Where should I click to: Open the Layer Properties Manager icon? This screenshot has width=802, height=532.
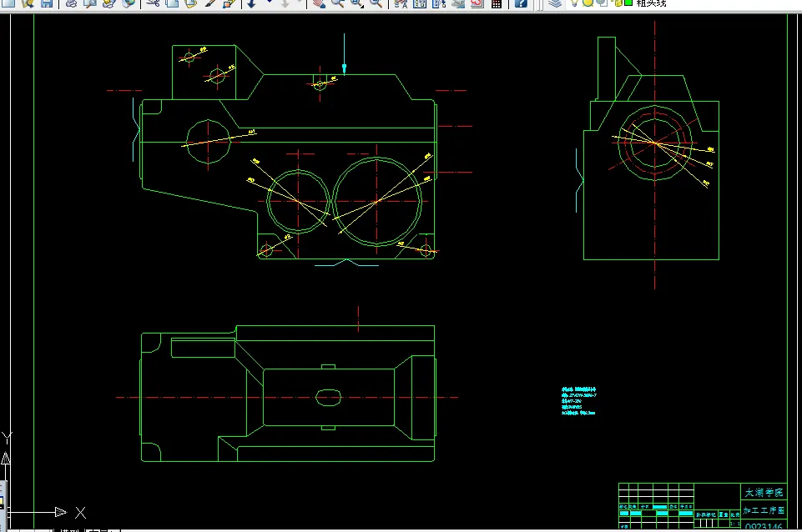point(555,3)
